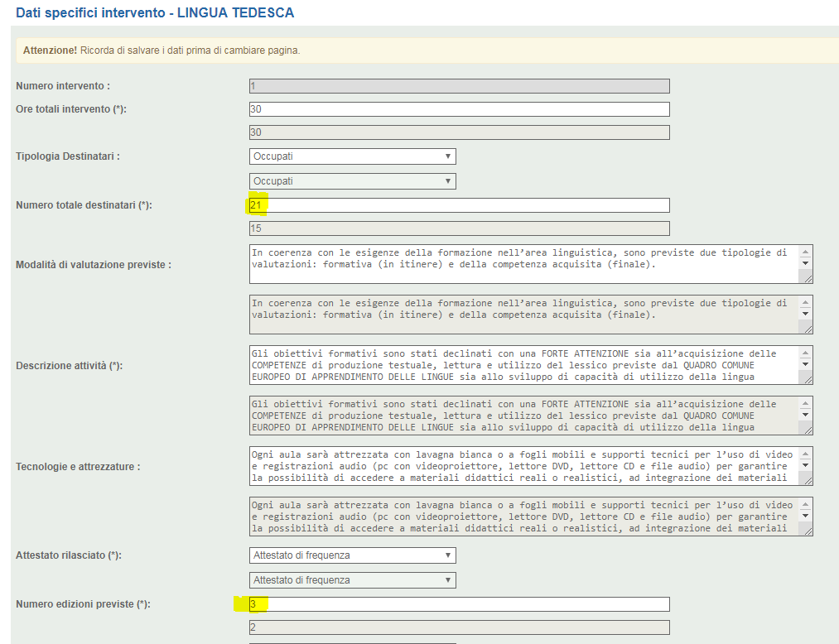Open the Tipologia Destinatari editable dropdown
839x644 pixels.
click(352, 156)
